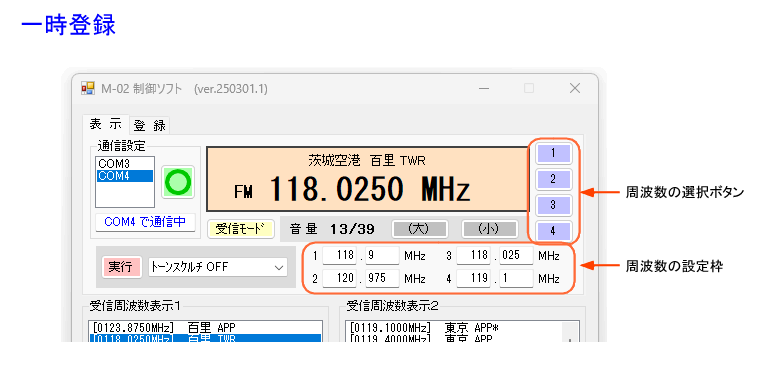Click the COM4 で通信中 status label

pyautogui.click(x=145, y=222)
